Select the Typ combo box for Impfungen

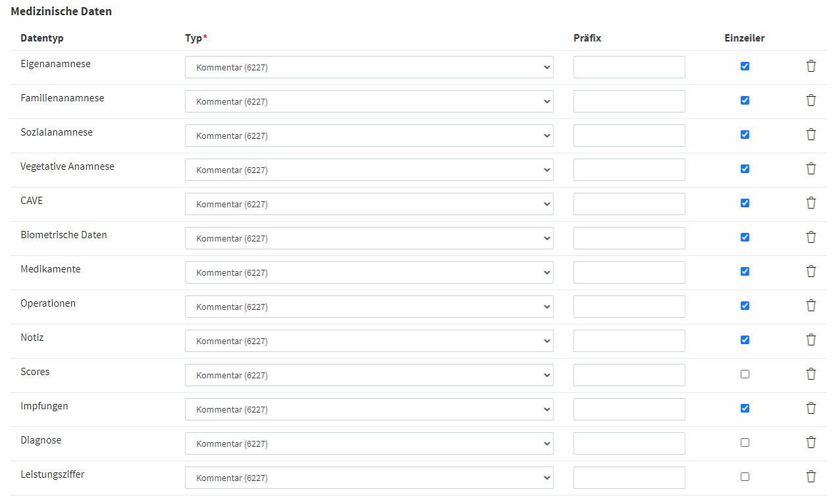[369, 409]
